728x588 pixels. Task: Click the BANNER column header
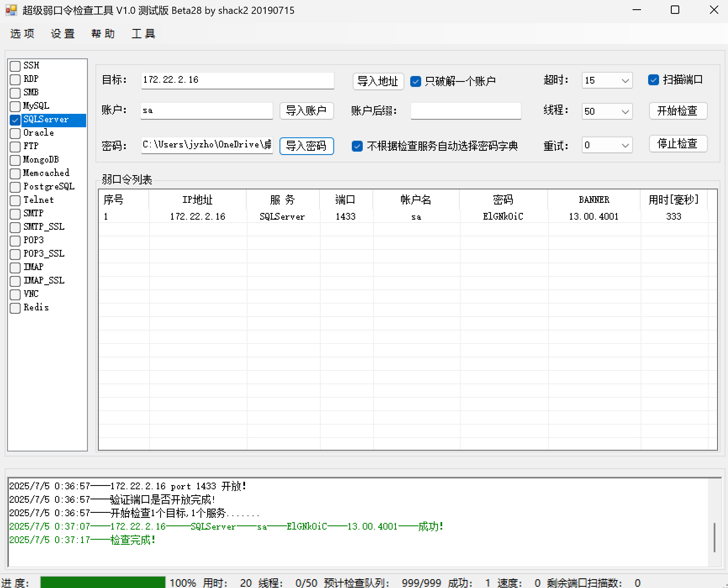pyautogui.click(x=594, y=199)
